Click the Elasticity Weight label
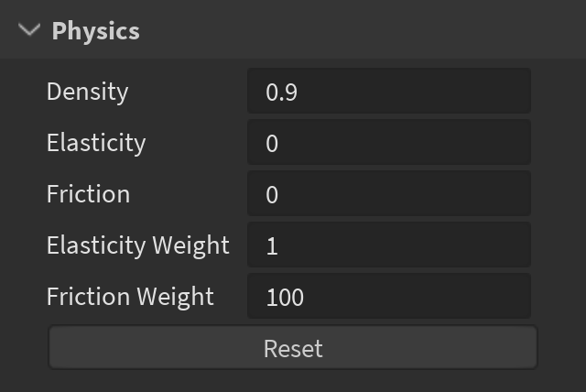Image resolution: width=586 pixels, height=392 pixels. [137, 245]
